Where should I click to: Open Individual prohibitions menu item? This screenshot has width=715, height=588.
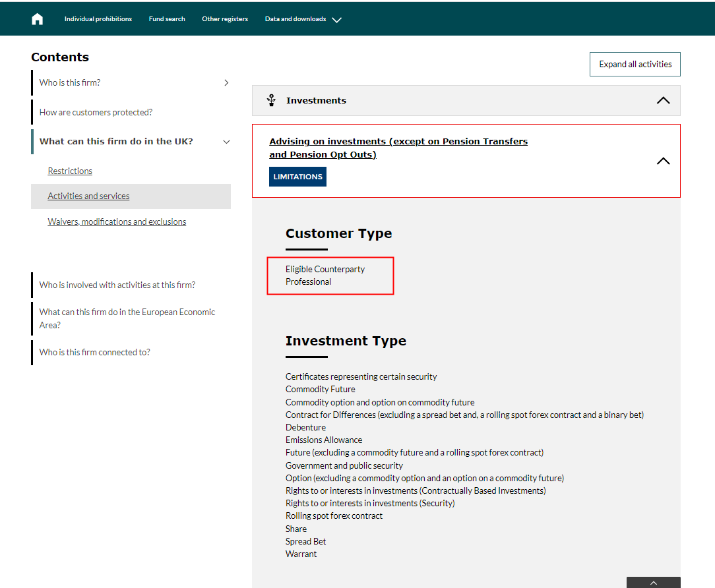[98, 19]
